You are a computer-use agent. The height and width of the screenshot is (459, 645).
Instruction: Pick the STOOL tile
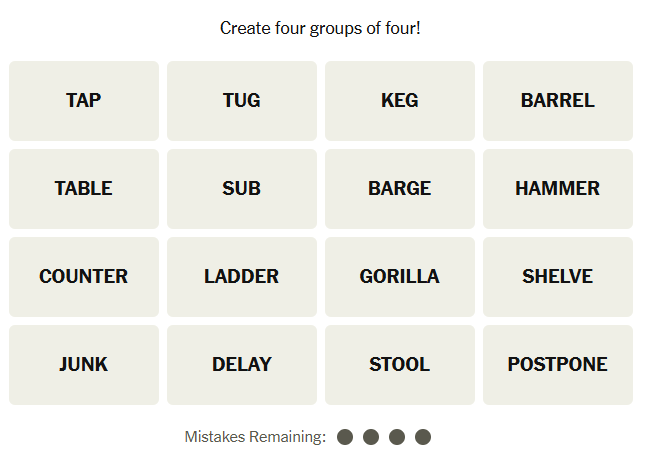[x=400, y=364]
